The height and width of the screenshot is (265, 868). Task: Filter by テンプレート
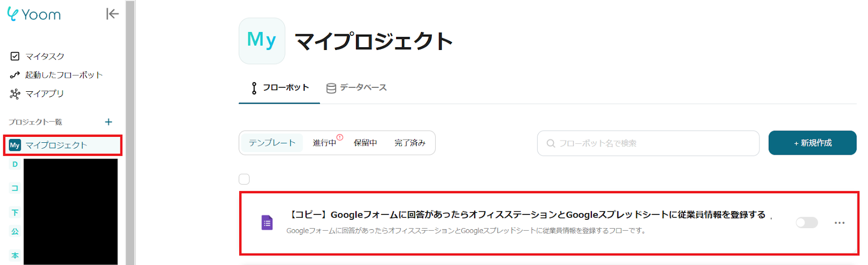click(x=272, y=143)
